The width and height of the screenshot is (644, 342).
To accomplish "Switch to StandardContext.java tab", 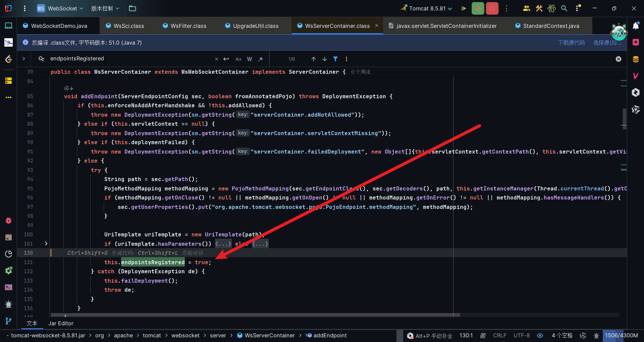I will pyautogui.click(x=547, y=26).
